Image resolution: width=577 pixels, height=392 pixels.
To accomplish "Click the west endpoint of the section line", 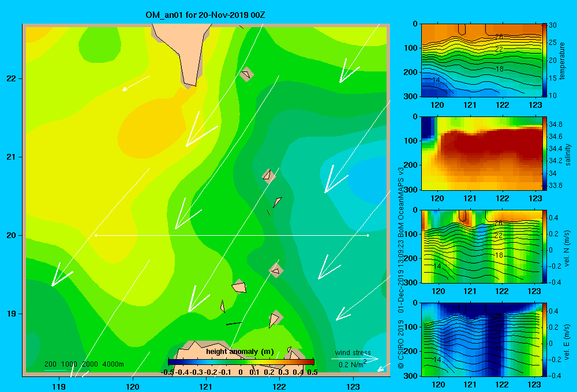I will pyautogui.click(x=96, y=235).
